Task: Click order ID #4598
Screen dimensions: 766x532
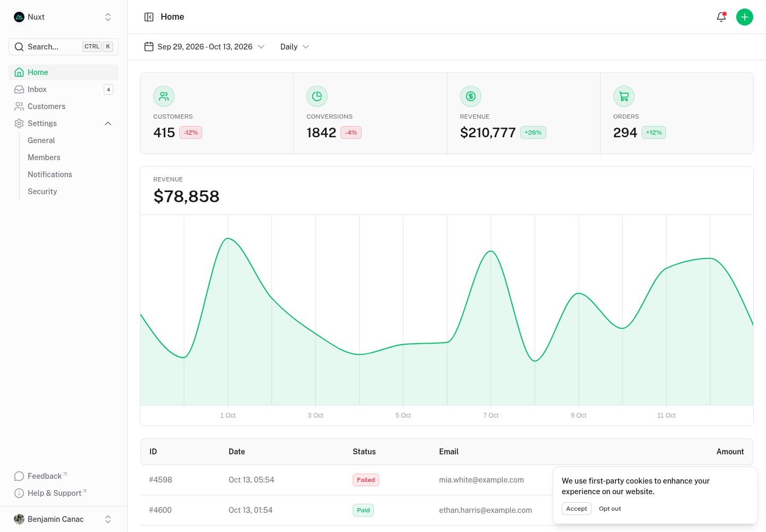Action: pyautogui.click(x=161, y=480)
